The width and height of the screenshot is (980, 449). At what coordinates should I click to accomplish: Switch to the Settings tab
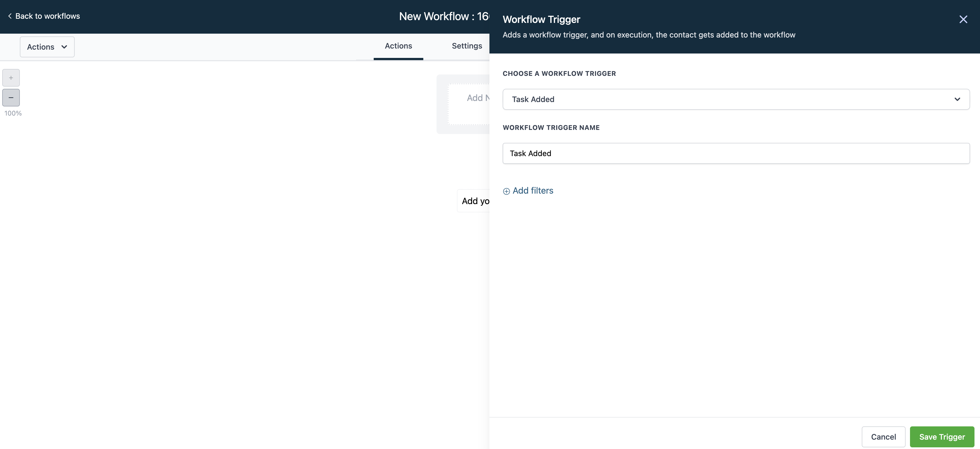click(467, 46)
